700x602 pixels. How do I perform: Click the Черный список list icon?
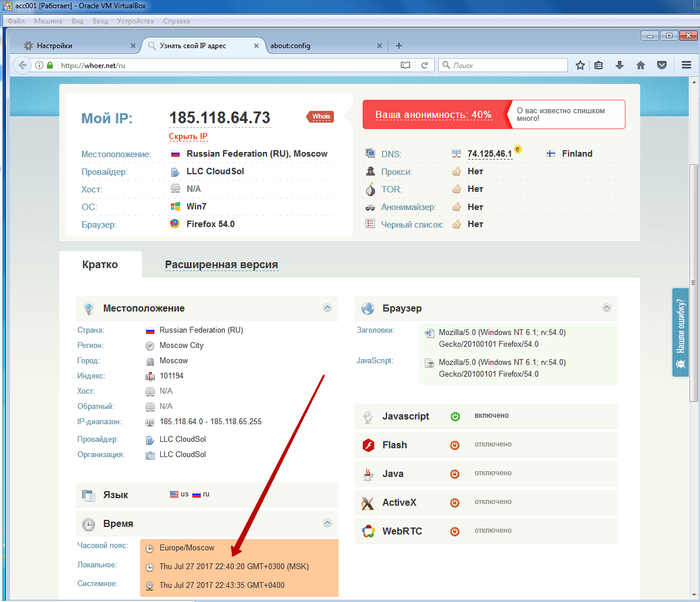click(x=370, y=224)
